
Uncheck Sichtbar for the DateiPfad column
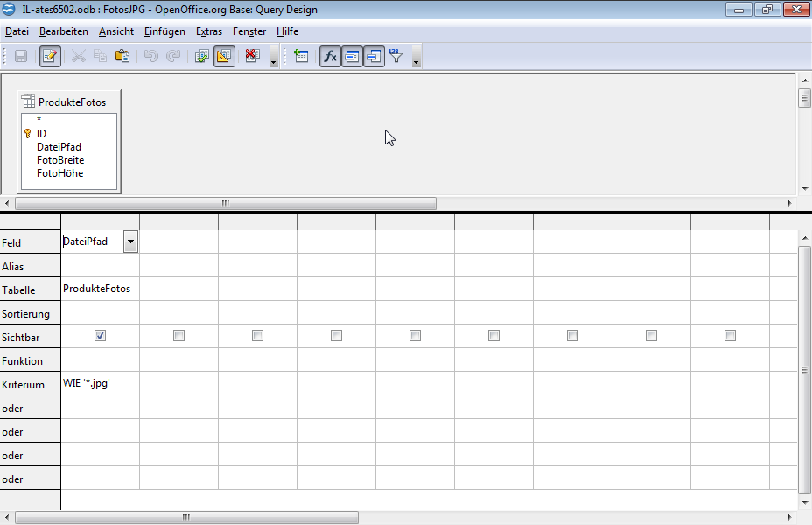[100, 336]
